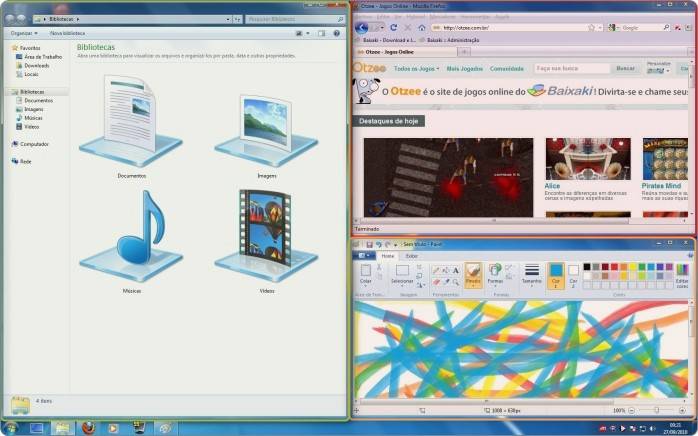Image resolution: width=698 pixels, height=436 pixels.
Task: Reload the page in Firefox
Action: click(x=394, y=28)
